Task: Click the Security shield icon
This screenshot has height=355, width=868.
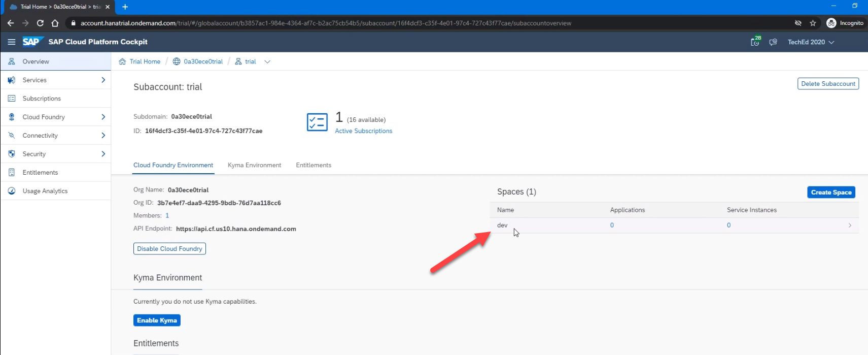Action: pyautogui.click(x=12, y=154)
